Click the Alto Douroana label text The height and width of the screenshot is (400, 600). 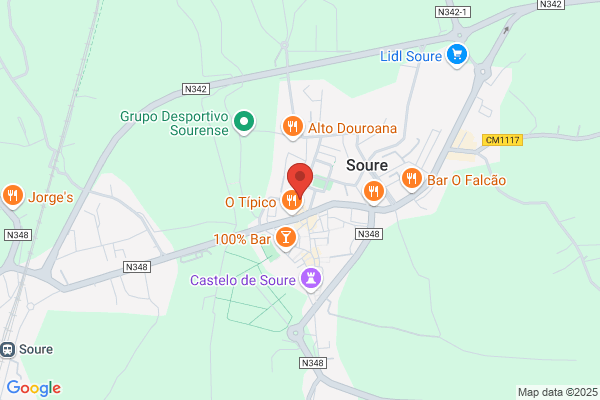(352, 129)
